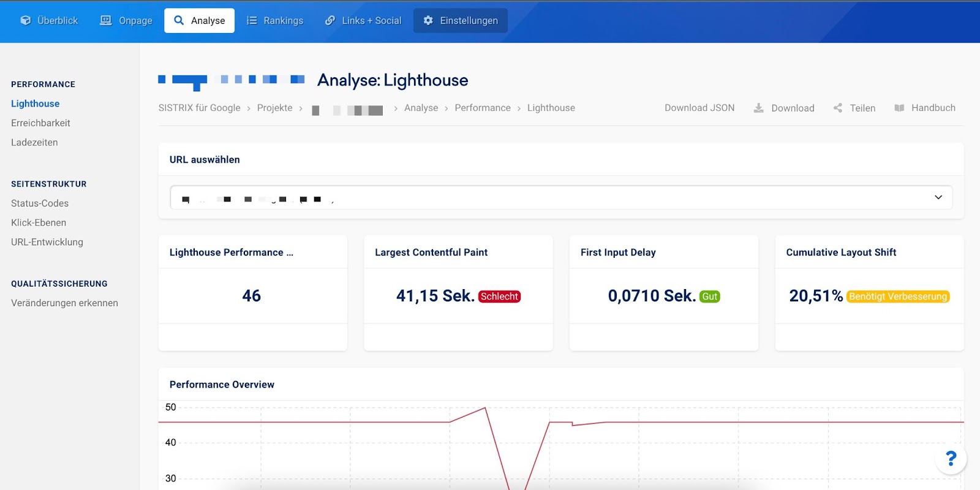Click the Analyse: Lighthouse page title
The width and height of the screenshot is (980, 490).
pyautogui.click(x=393, y=80)
